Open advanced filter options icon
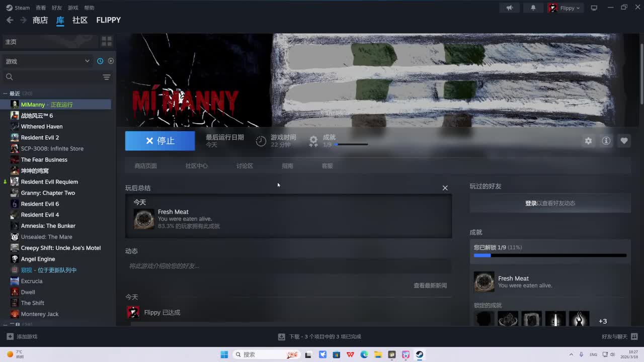 point(107,77)
